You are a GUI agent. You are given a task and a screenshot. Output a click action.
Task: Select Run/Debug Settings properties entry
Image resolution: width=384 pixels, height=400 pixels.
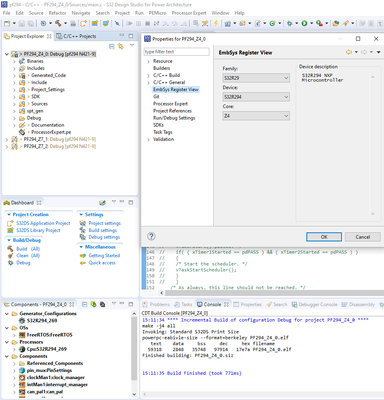pos(174,118)
